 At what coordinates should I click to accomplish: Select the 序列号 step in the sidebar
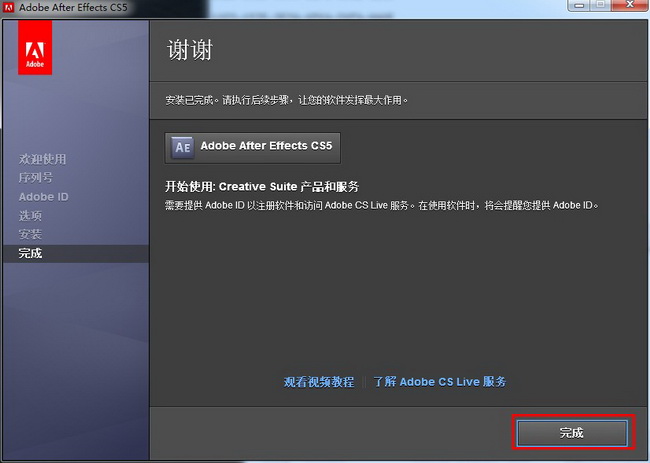pyautogui.click(x=36, y=178)
